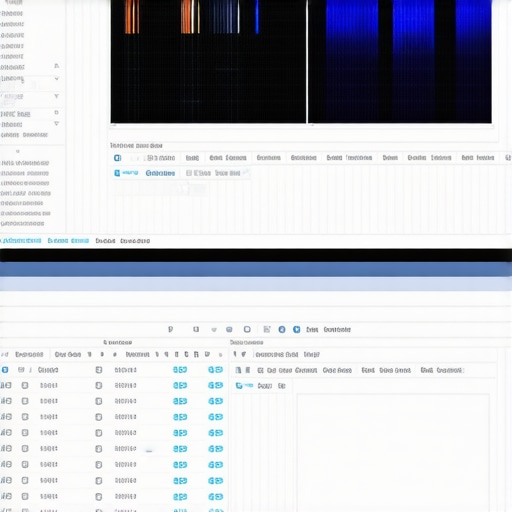Image resolution: width=512 pixels, height=512 pixels.
Task: Click the leftmost orange line cluster in spectrum panel
Action: click(132, 17)
